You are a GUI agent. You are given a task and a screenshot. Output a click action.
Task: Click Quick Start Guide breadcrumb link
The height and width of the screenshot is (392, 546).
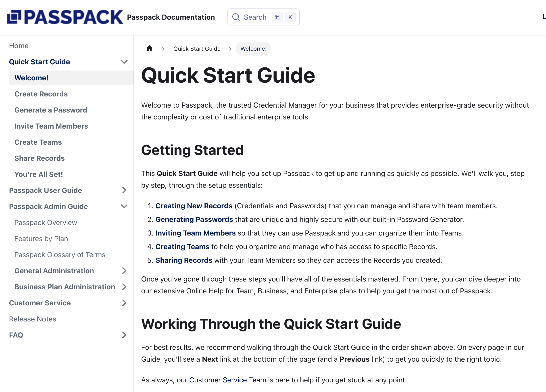pos(197,49)
